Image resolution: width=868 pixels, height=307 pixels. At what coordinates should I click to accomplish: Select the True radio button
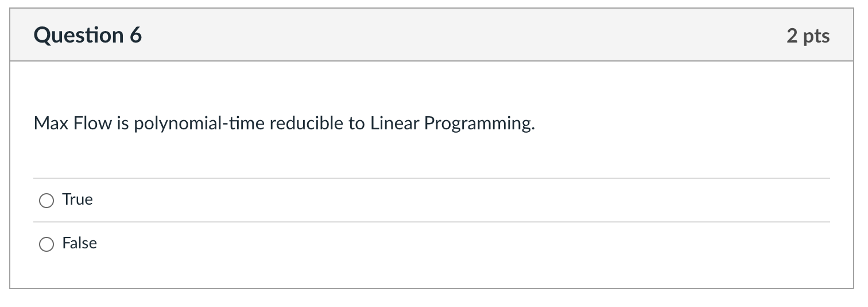point(46,201)
